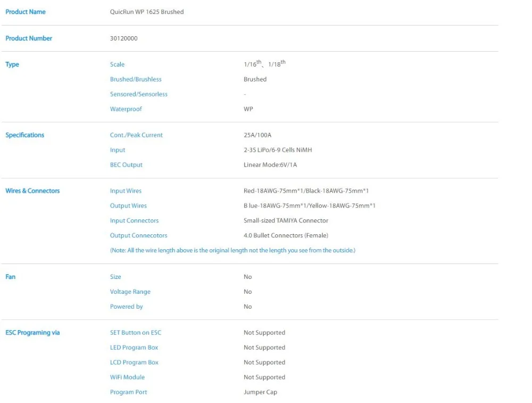532x403 pixels.
Task: Click the Type section heading
Action: point(12,64)
